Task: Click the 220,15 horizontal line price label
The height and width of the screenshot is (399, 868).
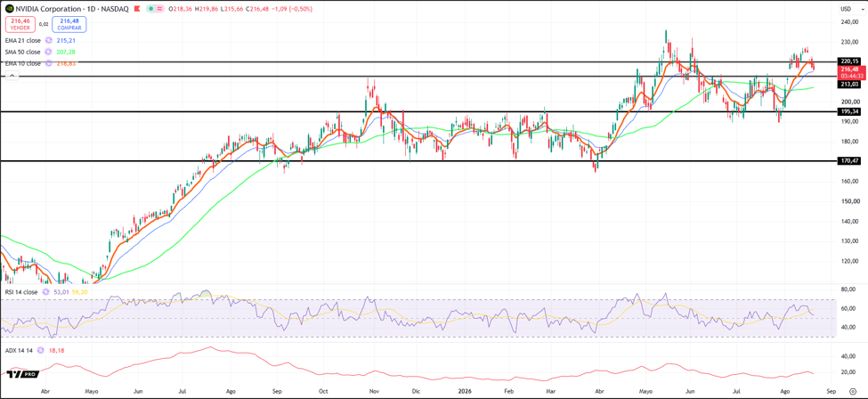Action: click(849, 61)
